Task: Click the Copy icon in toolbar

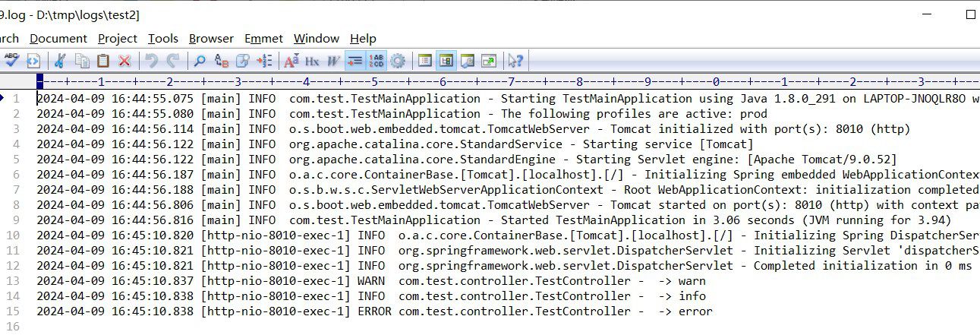Action: (82, 61)
